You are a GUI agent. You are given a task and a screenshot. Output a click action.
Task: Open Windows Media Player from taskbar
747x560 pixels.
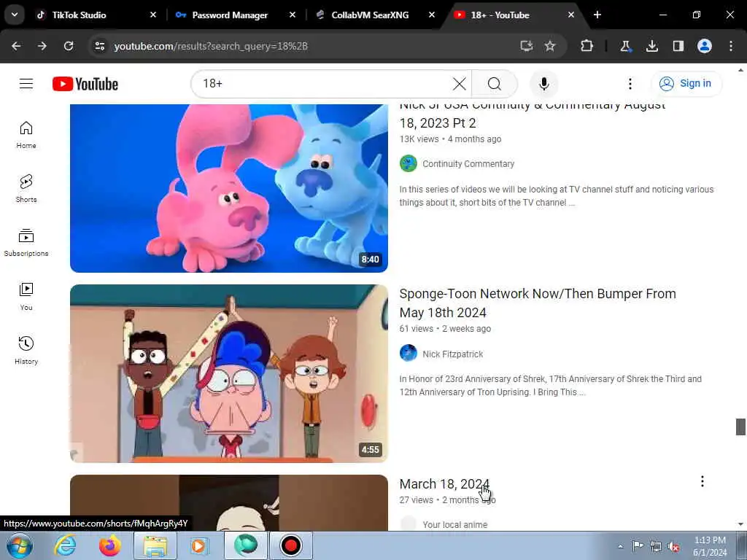coord(199,545)
